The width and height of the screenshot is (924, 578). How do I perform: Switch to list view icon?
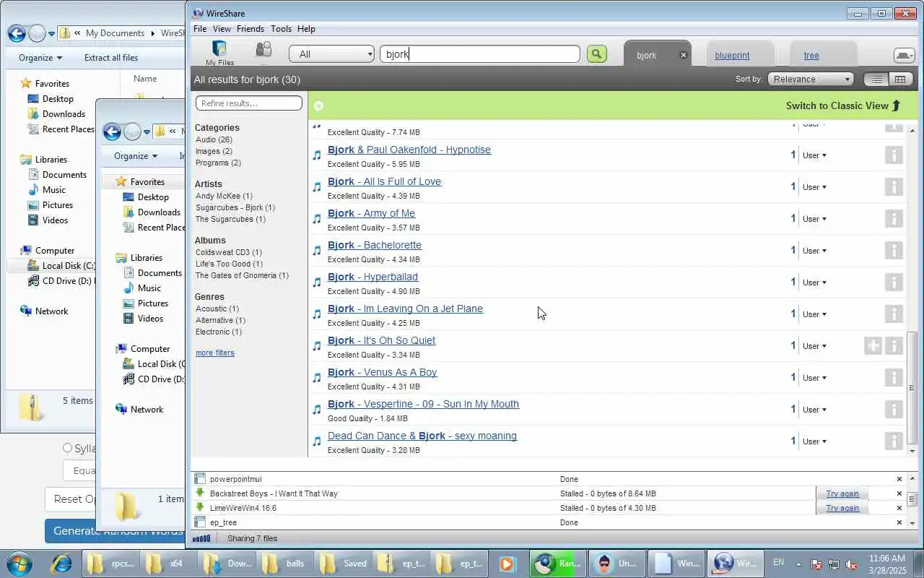[877, 79]
